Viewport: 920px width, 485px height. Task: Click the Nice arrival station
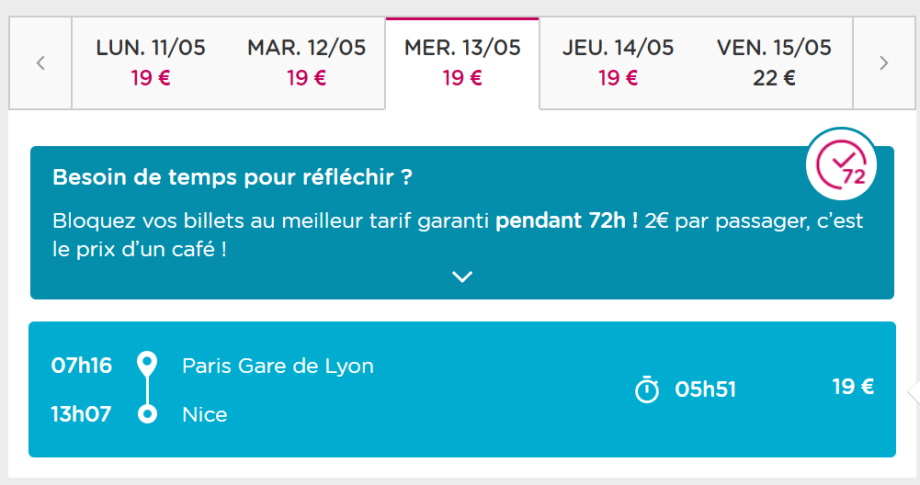pos(204,414)
